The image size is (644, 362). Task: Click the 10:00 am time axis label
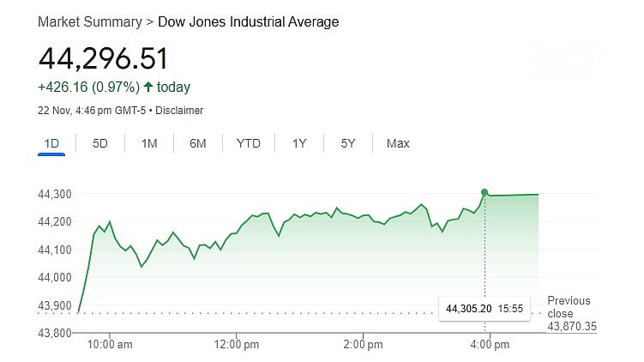tap(110, 345)
